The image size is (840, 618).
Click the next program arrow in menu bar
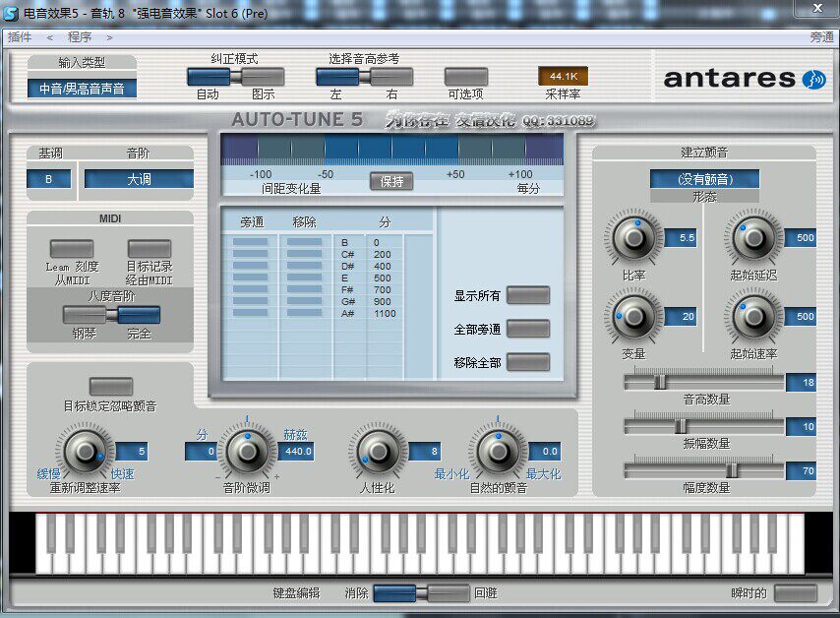tap(109, 37)
